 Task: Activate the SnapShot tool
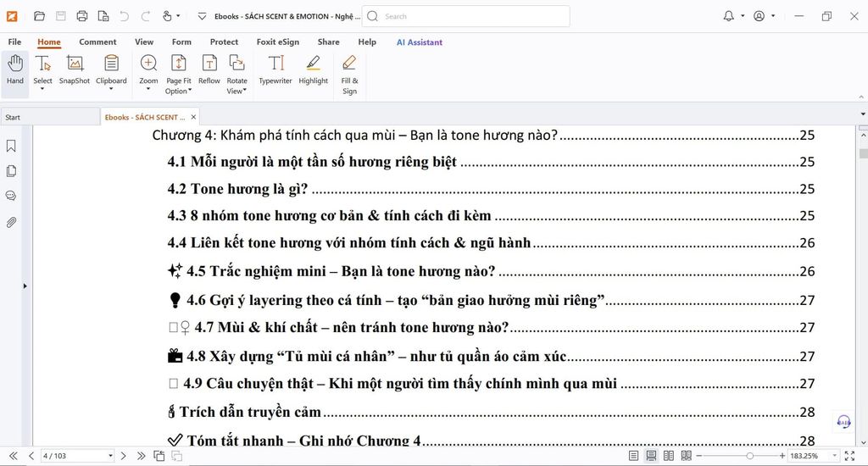[75, 69]
